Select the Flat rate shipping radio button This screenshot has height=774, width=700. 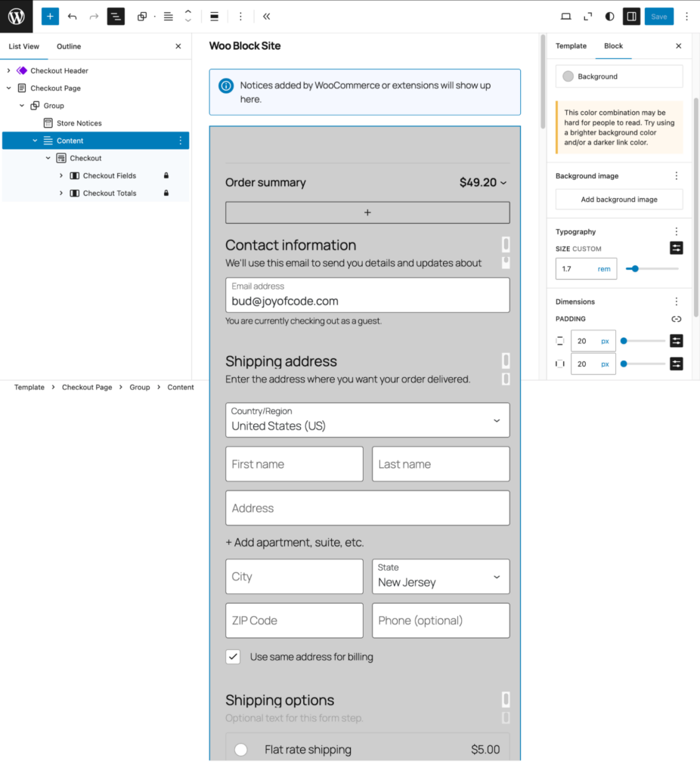[x=240, y=749]
